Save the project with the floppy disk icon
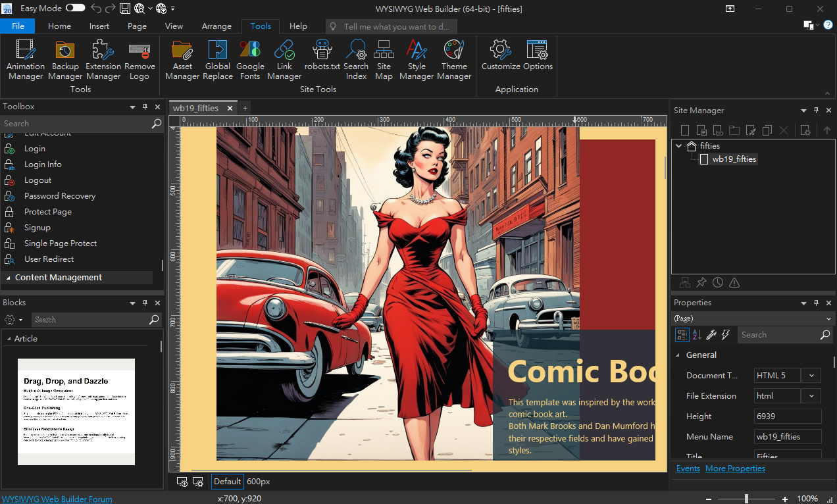 pyautogui.click(x=125, y=9)
